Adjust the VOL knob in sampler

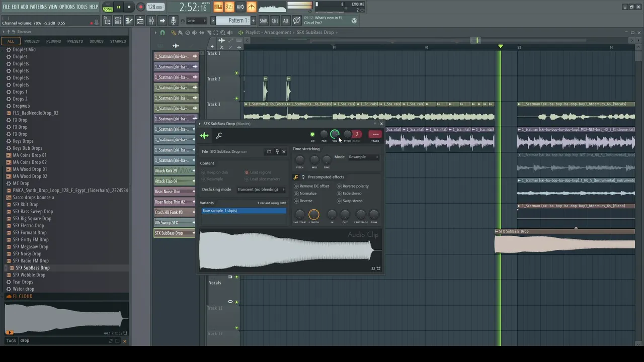[335, 134]
